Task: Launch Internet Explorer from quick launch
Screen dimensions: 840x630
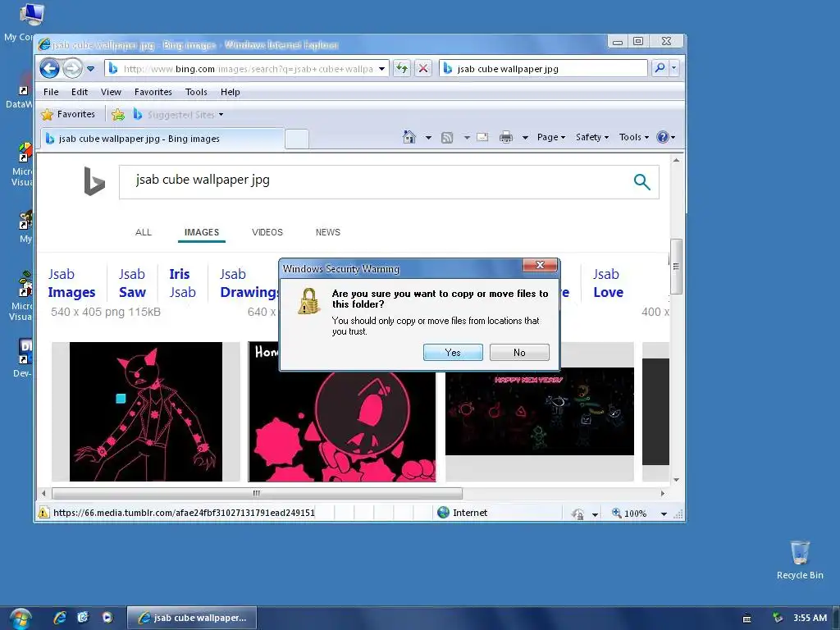Action: (60, 618)
